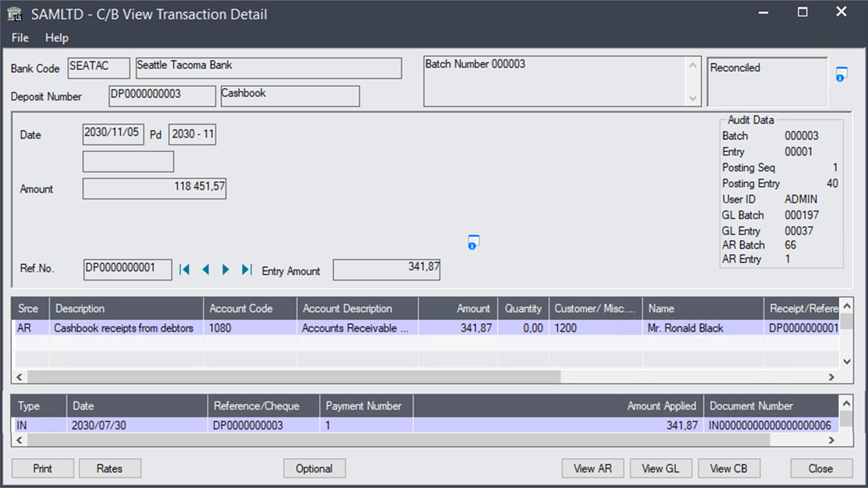Click the info note icon above Entry Amount
Viewport: 868px width, 488px height.
473,243
